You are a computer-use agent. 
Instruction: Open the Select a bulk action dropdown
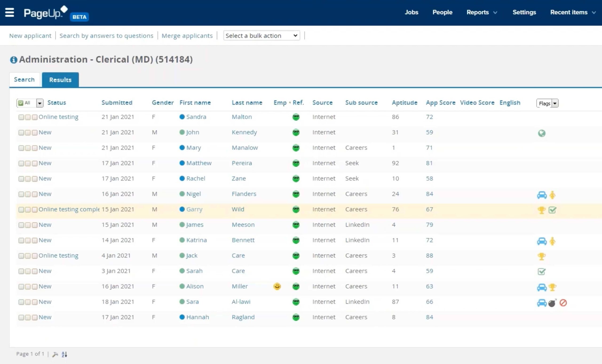(x=261, y=36)
